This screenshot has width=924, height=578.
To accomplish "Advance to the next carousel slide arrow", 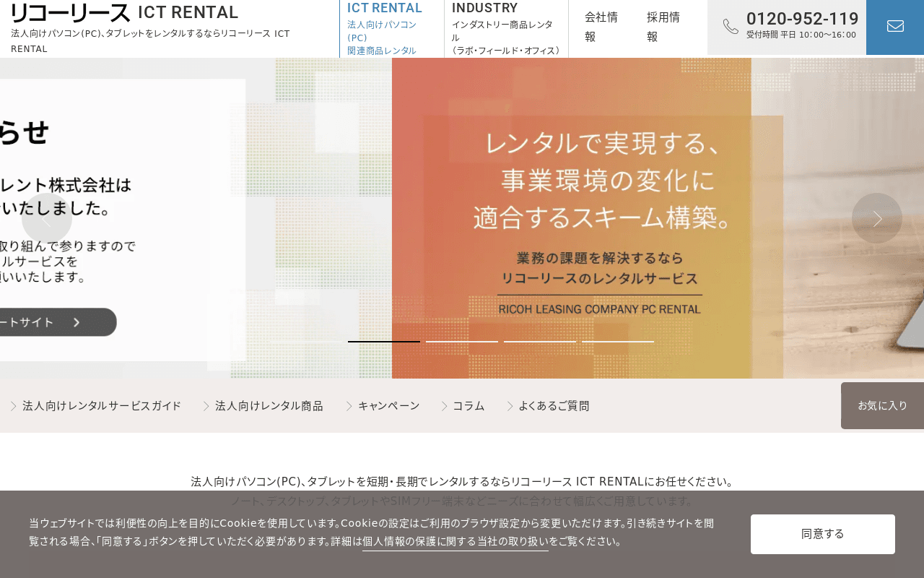I will [x=876, y=217].
